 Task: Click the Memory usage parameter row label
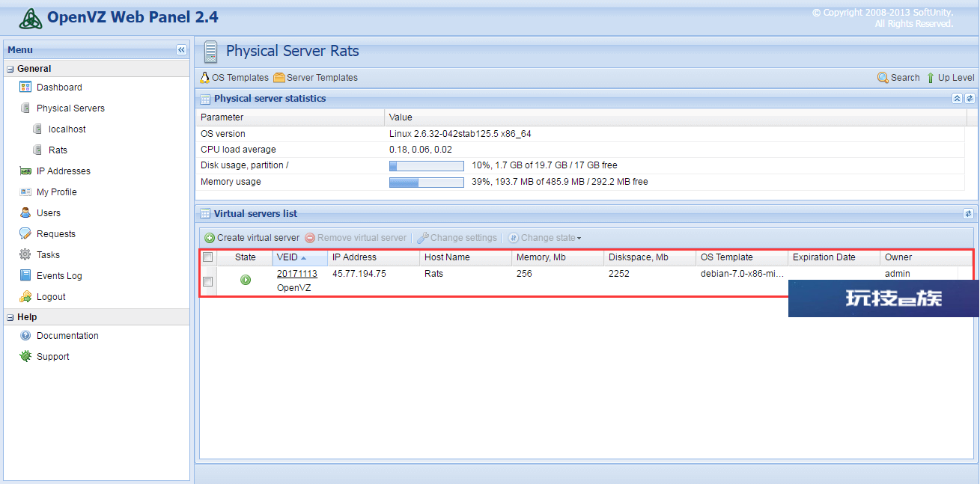point(231,182)
